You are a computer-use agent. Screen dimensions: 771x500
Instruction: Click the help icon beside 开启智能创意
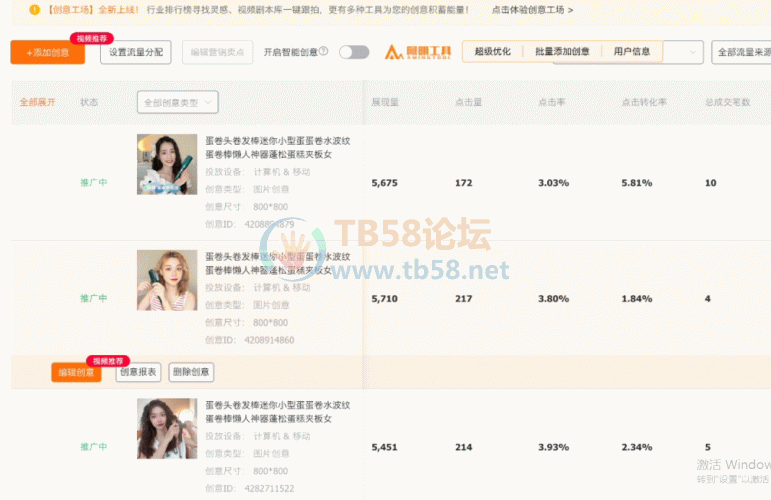point(323,52)
